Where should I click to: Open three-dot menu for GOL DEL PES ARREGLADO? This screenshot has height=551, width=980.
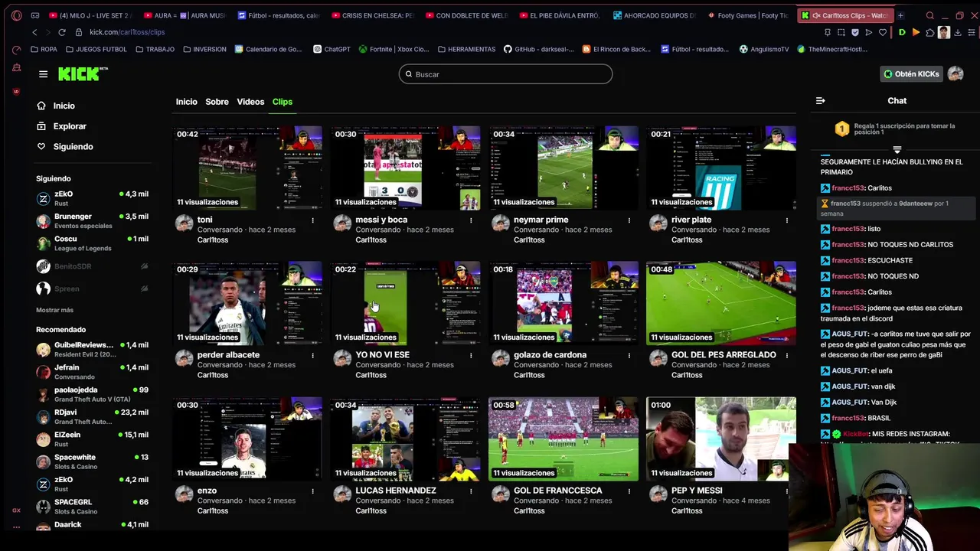[x=787, y=356]
